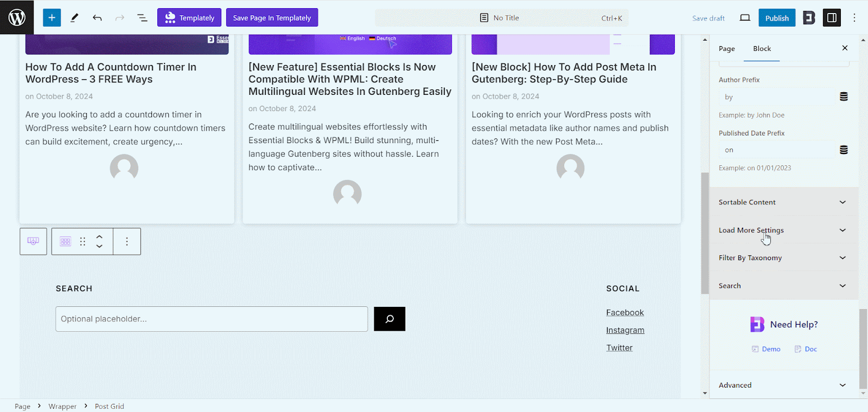Toggle the block inserter plus button
This screenshot has height=412, width=868.
(52, 17)
